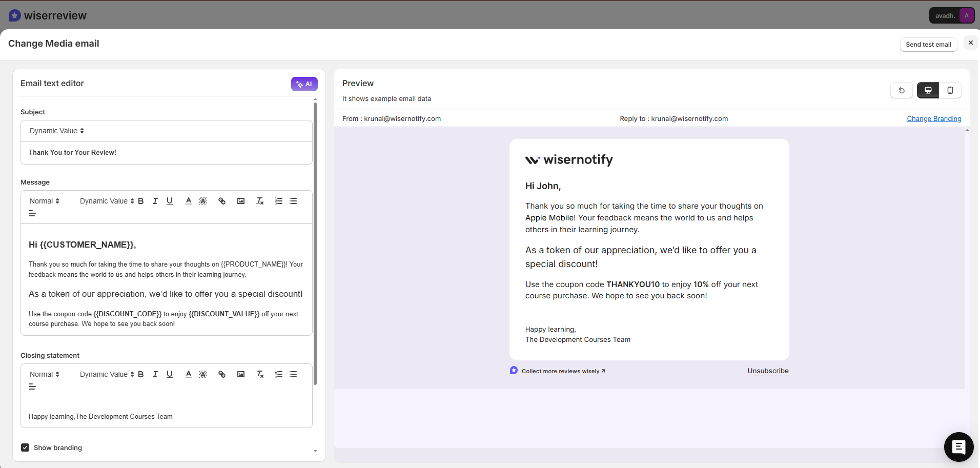Open the Change Branding link

point(933,118)
